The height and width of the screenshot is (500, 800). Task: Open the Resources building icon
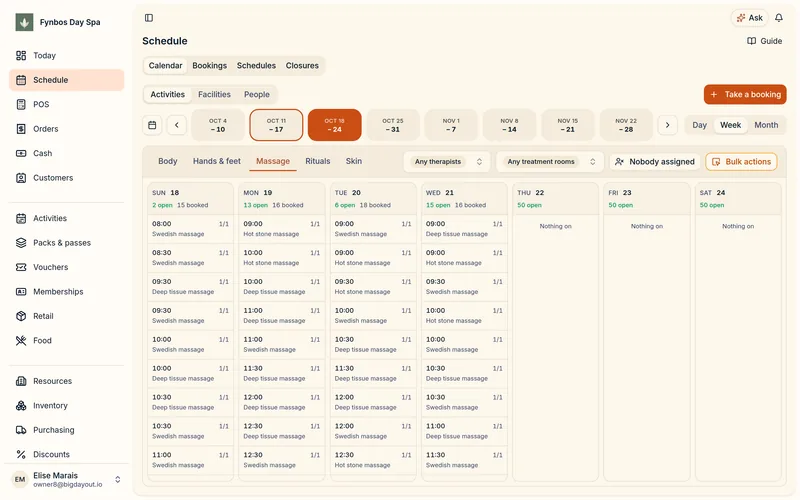21,381
